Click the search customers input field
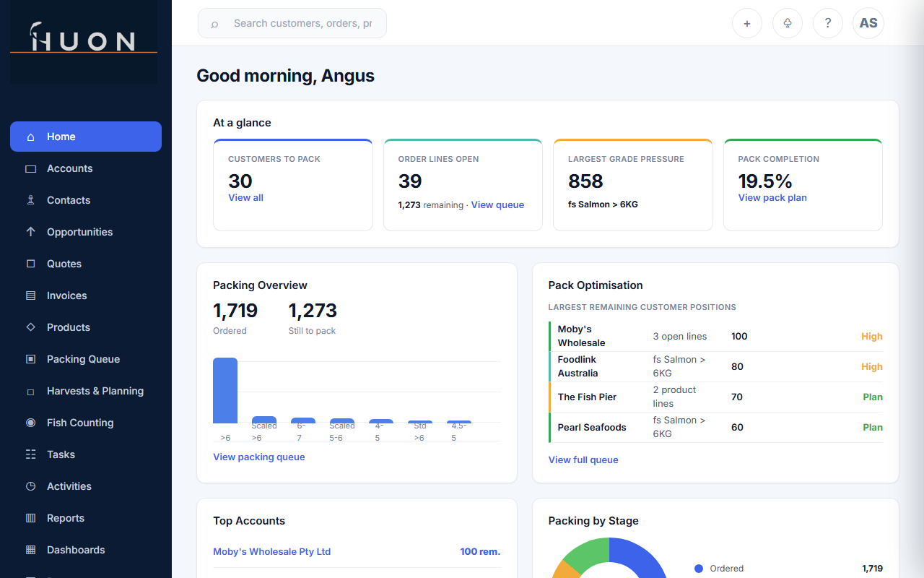 (292, 23)
